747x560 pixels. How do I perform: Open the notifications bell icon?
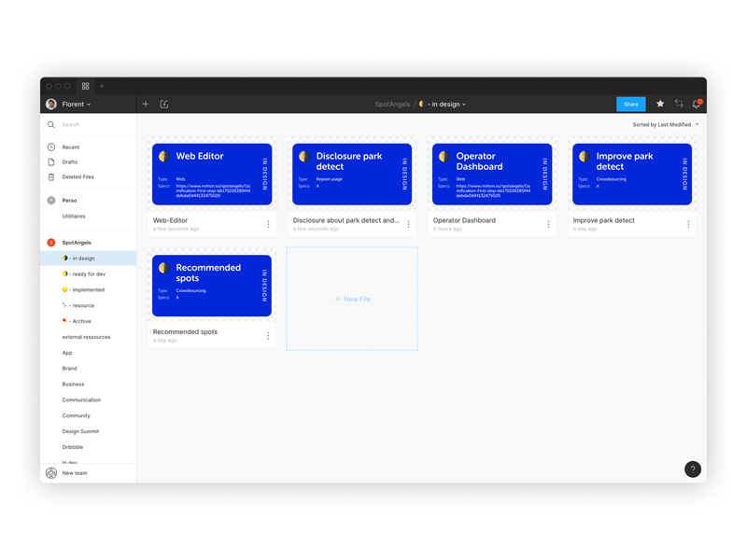(696, 105)
